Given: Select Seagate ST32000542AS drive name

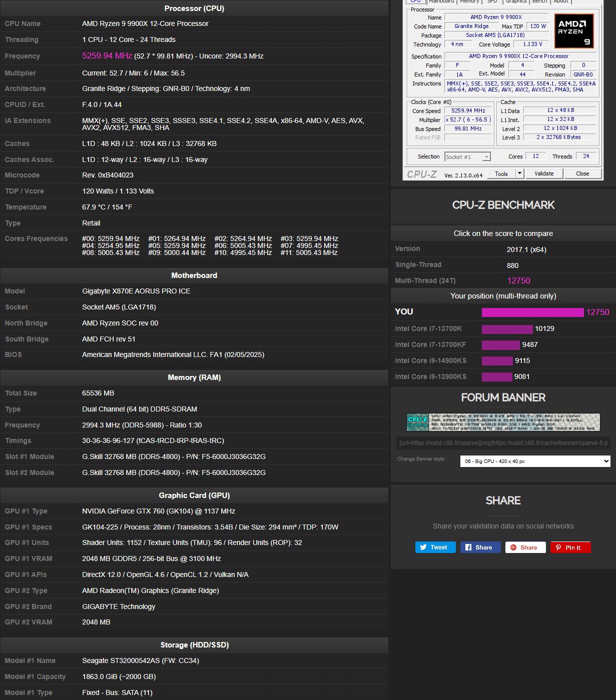Looking at the screenshot, I should tap(141, 660).
